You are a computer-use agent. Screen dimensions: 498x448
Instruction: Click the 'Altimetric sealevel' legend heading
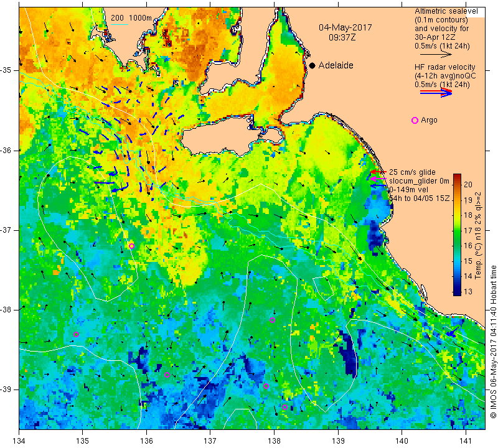[x=446, y=11]
